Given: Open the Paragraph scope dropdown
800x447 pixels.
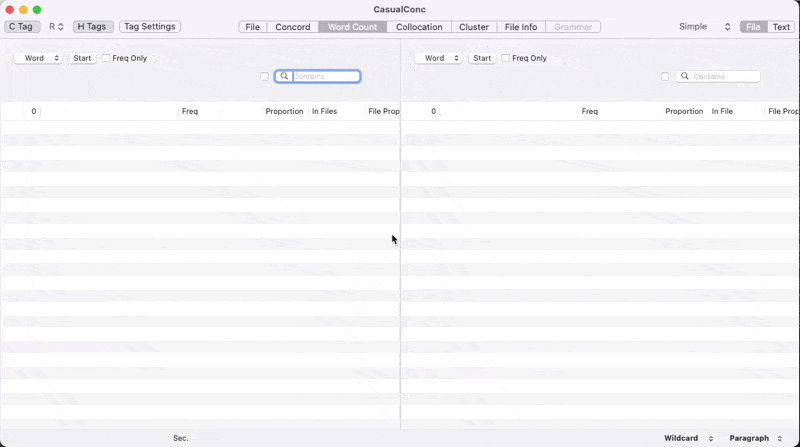Looking at the screenshot, I should pyautogui.click(x=756, y=438).
